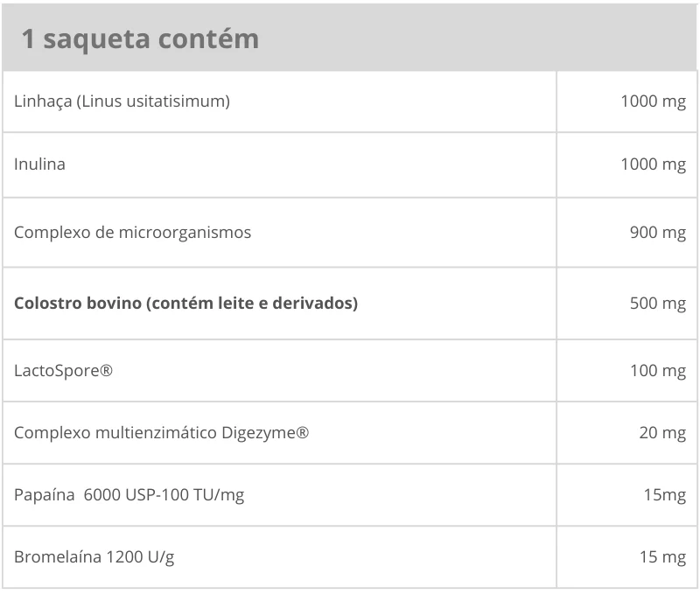This screenshot has height=594, width=700.
Task: Click the 20 mg amount cell
Action: tap(662, 433)
